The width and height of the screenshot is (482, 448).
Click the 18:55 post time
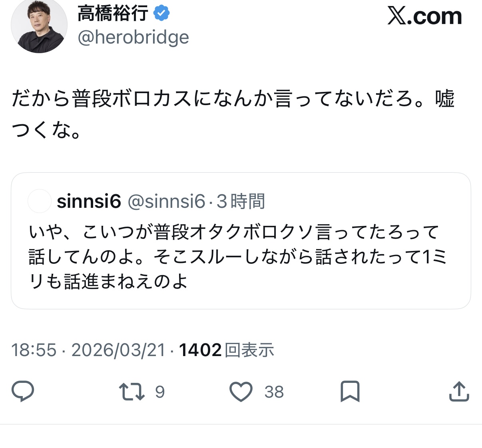[34, 350]
